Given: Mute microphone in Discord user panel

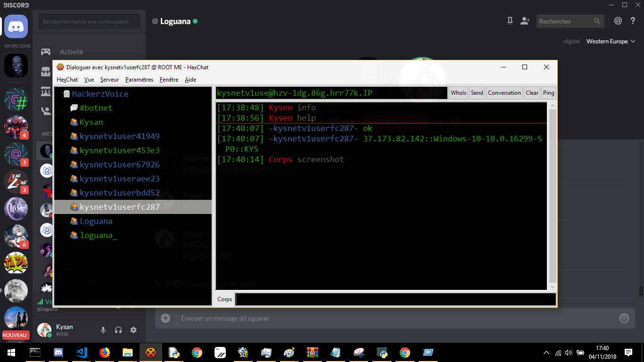Looking at the screenshot, I should (x=103, y=330).
